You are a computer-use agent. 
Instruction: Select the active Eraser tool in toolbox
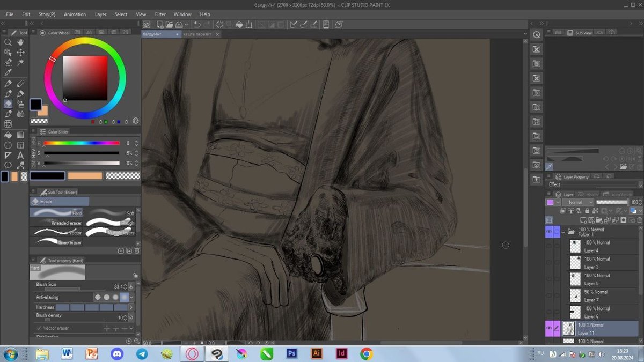8,104
